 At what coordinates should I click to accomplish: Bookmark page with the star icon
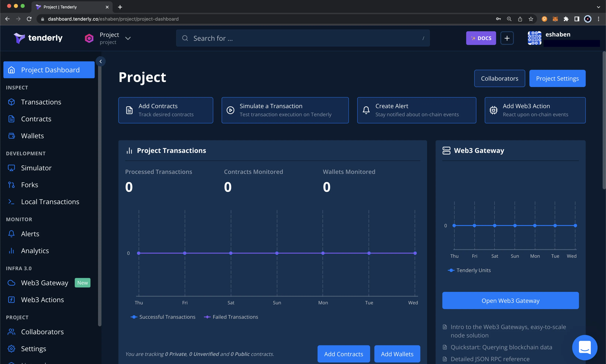[x=531, y=19]
